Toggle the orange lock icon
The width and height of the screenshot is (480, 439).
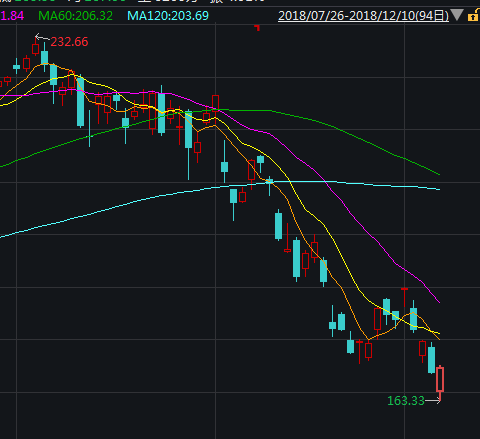473,15
